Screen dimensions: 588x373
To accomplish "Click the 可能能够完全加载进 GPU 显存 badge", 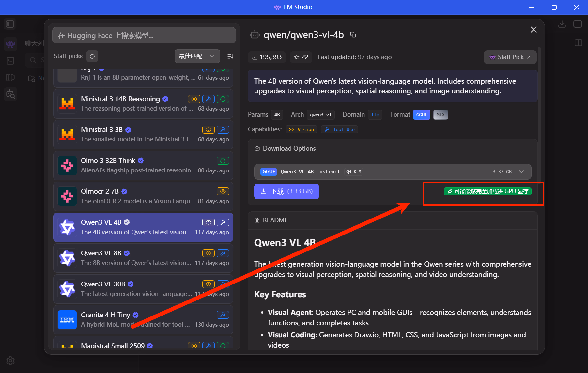I will point(488,191).
